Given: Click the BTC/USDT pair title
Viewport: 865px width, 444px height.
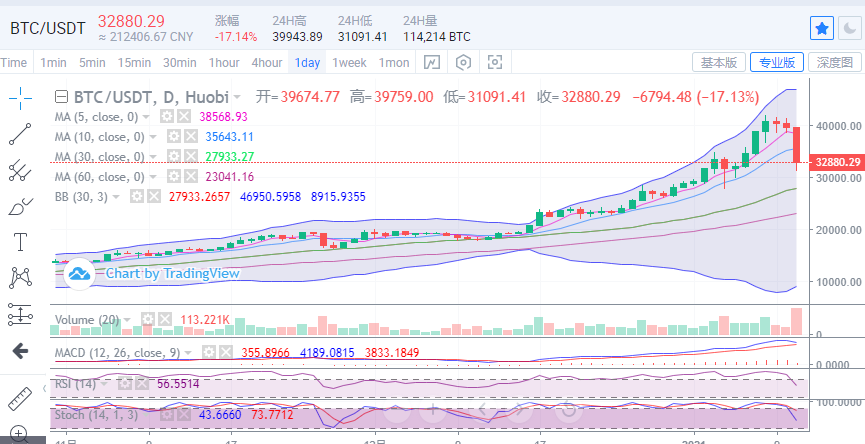Looking at the screenshot, I should click(48, 28).
